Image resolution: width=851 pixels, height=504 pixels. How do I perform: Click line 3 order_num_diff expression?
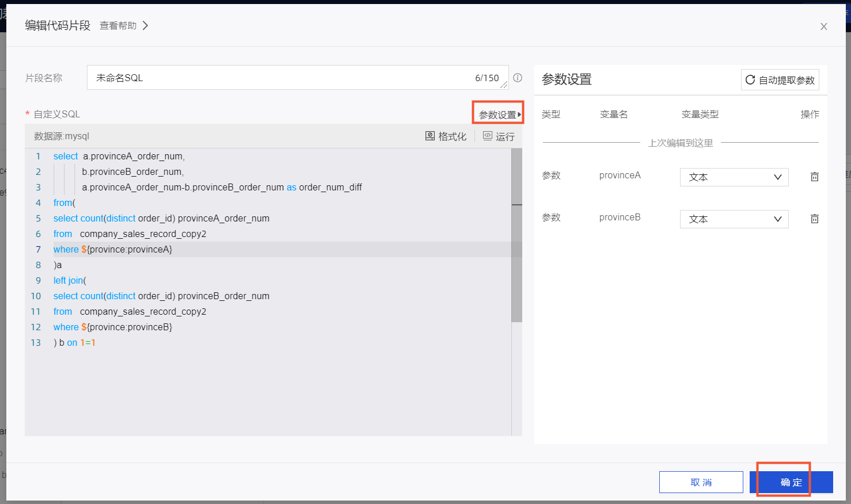pyautogui.click(x=222, y=187)
